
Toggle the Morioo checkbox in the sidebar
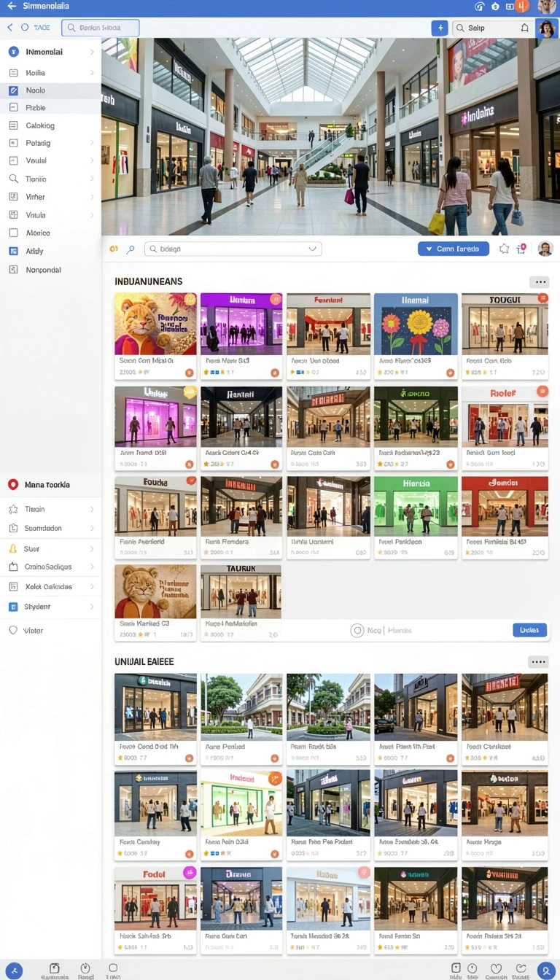coord(12,233)
